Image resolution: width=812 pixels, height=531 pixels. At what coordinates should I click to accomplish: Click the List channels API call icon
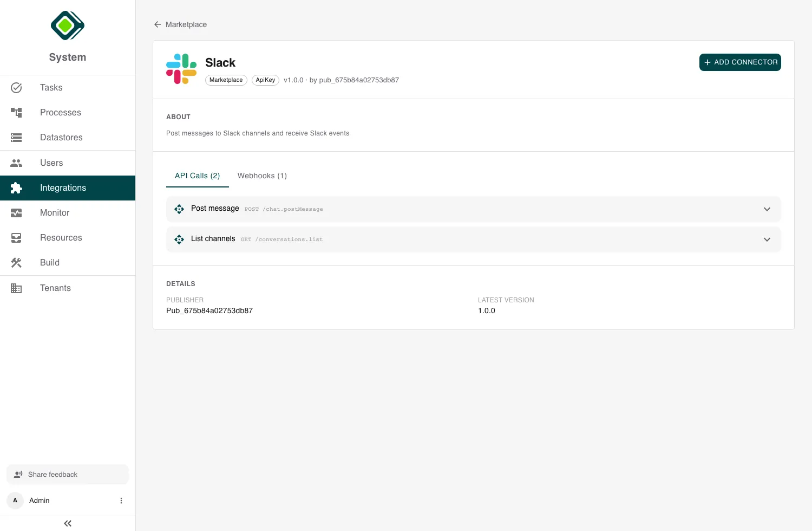click(x=179, y=239)
